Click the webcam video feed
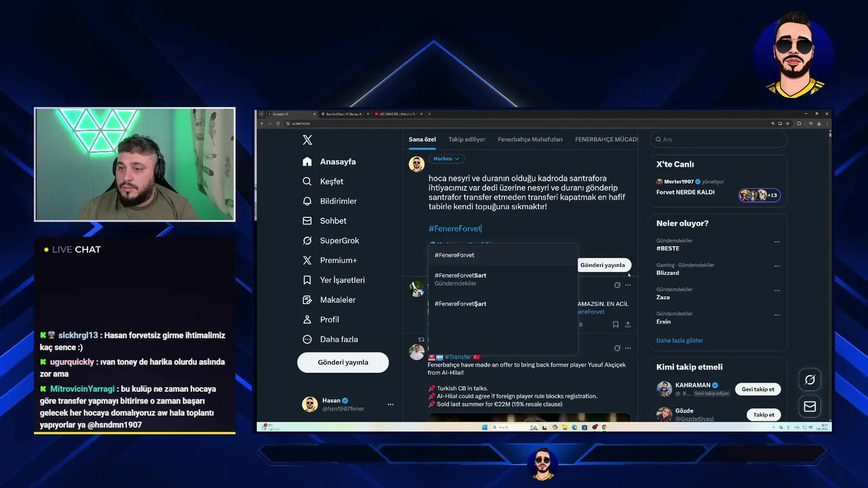Image resolution: width=868 pixels, height=488 pixels. click(x=135, y=165)
